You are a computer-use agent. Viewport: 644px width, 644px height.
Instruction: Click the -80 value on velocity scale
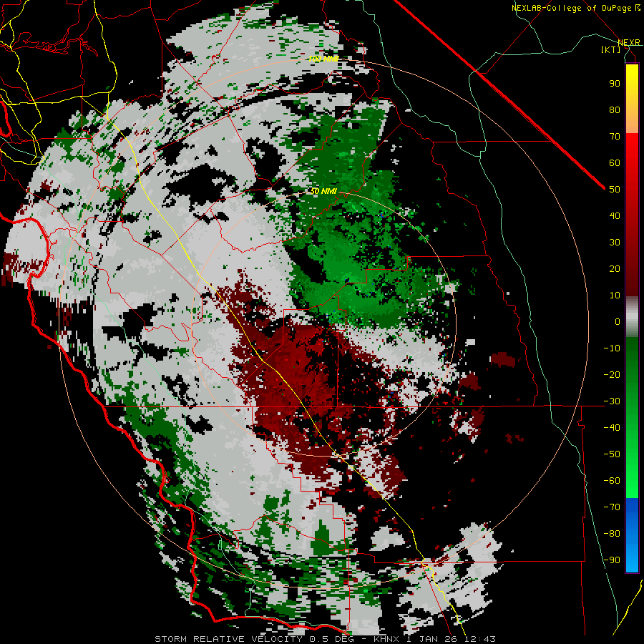pos(612,534)
